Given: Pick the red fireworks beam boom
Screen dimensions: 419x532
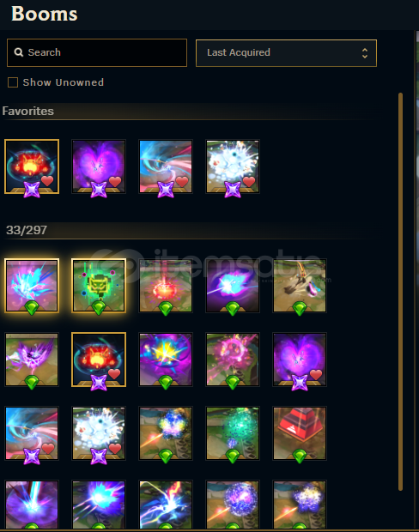Looking at the screenshot, I should pos(166,286).
